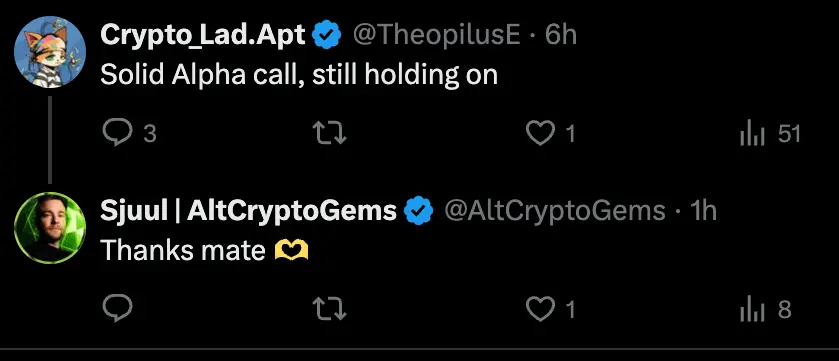Retweet the Solid Alpha call tweet
Screen dimensions: 839x361
pos(329,133)
